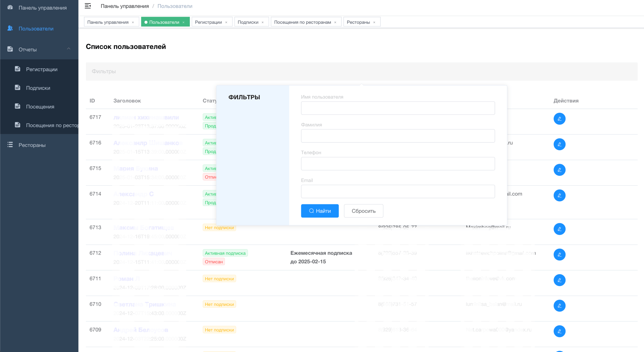Focus the Телефон filter field
Viewport: 644px width, 352px height.
pyautogui.click(x=398, y=164)
